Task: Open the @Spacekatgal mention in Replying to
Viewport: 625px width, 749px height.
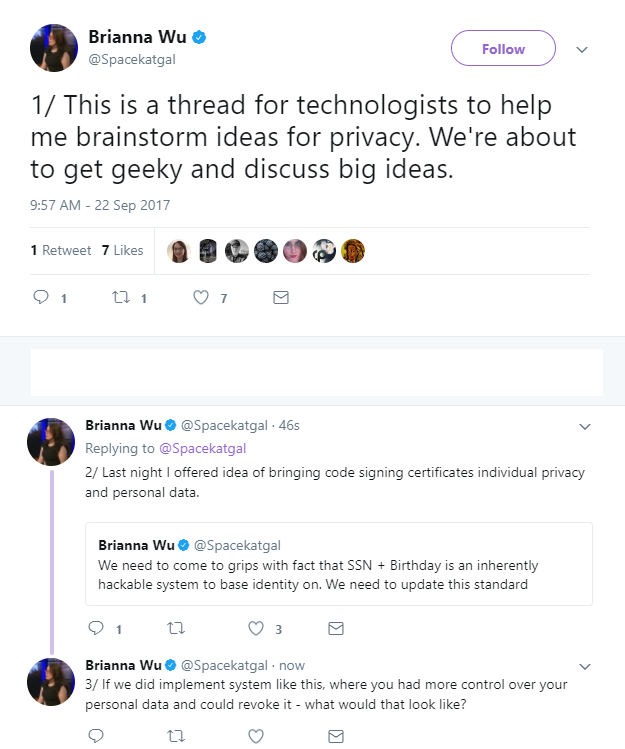Action: coord(202,448)
